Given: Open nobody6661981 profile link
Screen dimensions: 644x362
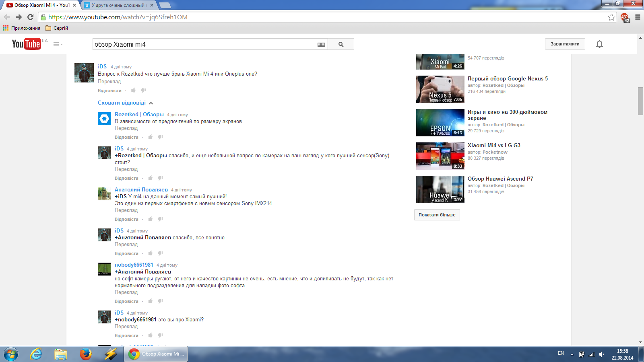Looking at the screenshot, I should coord(134,265).
